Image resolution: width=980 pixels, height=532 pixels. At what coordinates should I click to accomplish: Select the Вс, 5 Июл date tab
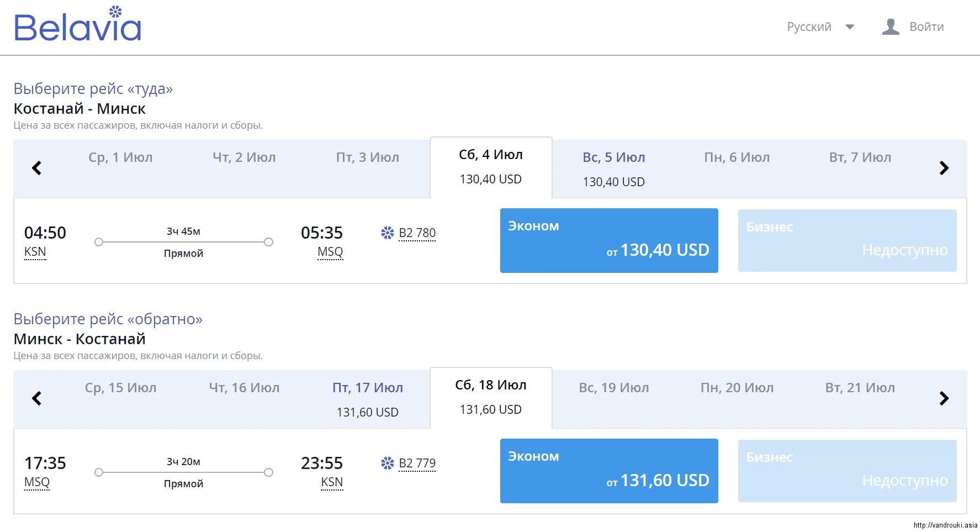pos(613,168)
